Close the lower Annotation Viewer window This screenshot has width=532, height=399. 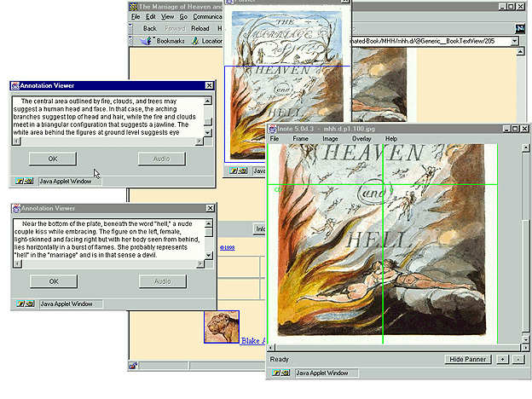pos(211,208)
